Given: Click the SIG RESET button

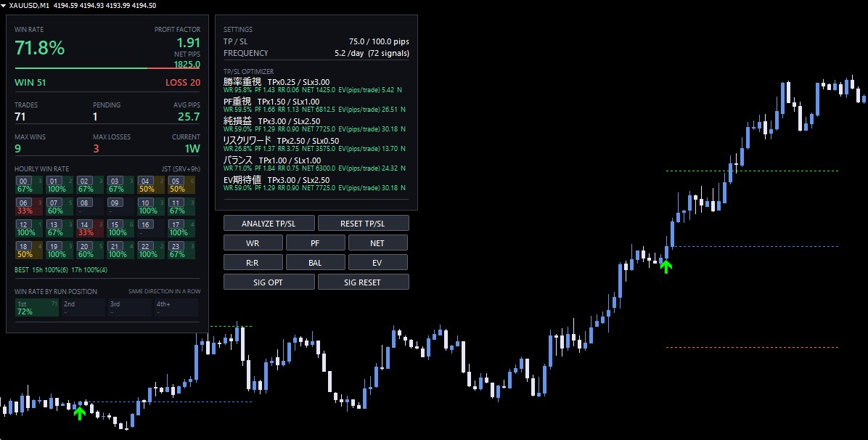Looking at the screenshot, I should (x=363, y=282).
